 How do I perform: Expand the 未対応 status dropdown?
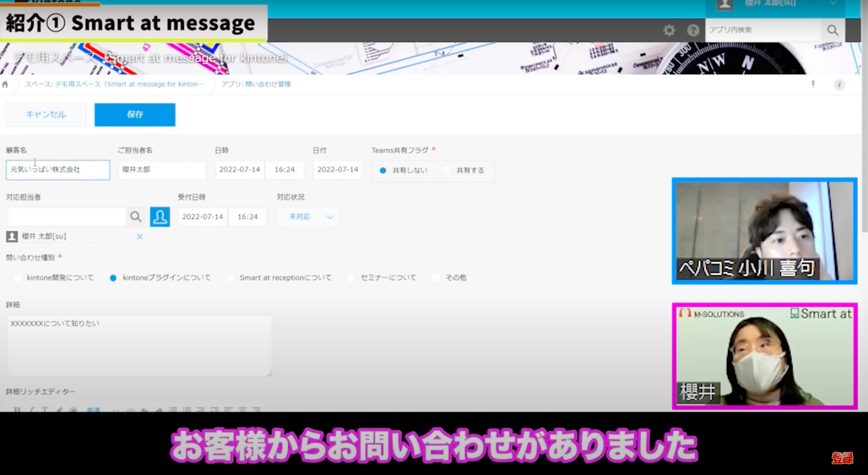tap(309, 217)
